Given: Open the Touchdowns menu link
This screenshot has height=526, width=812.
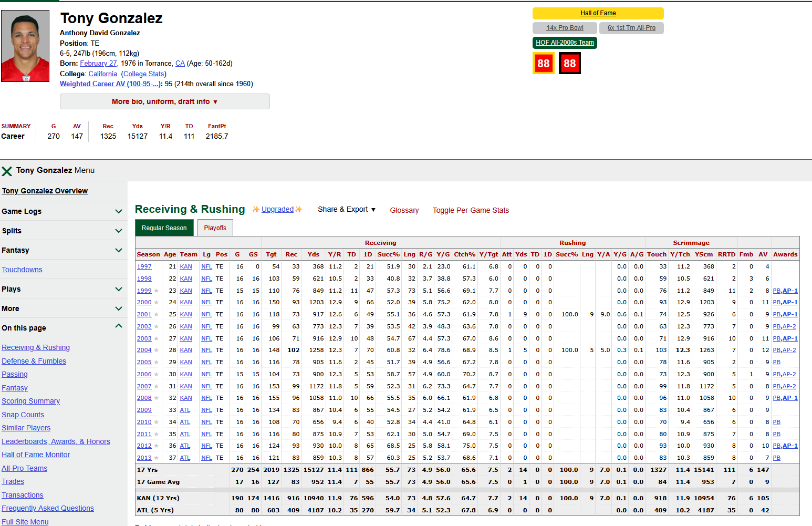Looking at the screenshot, I should (22, 270).
